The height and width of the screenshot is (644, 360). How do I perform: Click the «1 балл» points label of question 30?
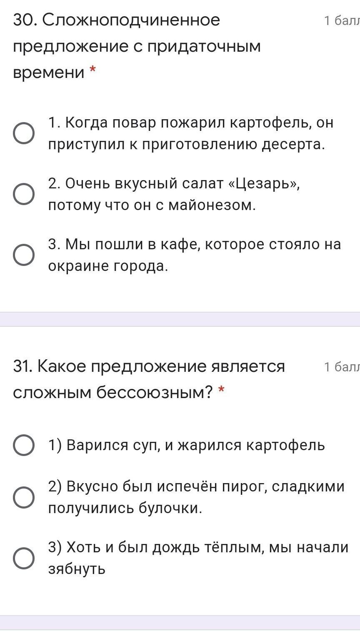pos(342,20)
